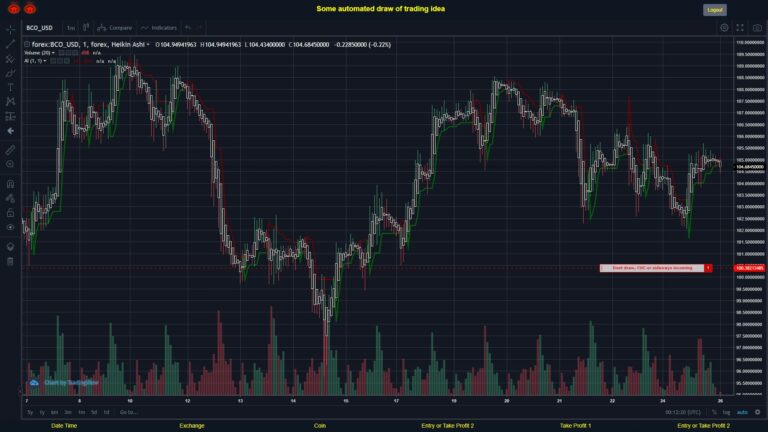The image size is (768, 432).
Task: Toggle magnet mode in the left toolbar
Action: [x=10, y=184]
